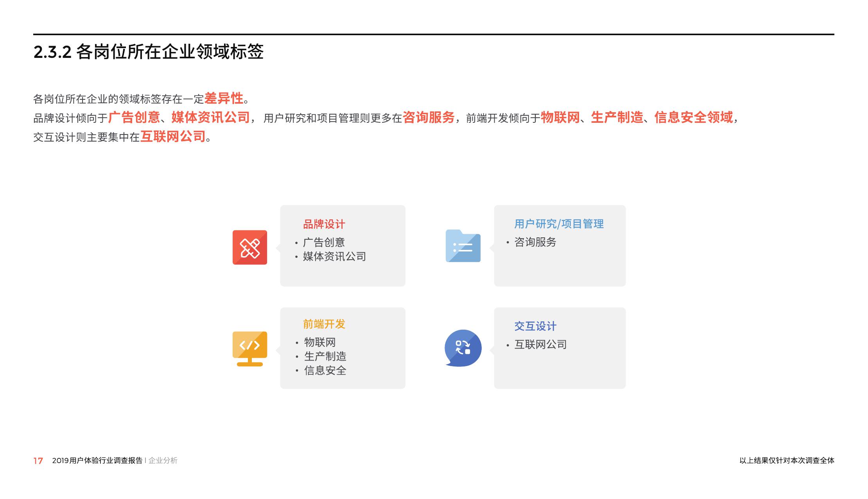
Task: Click the light blue folder list icon
Action: click(x=463, y=246)
